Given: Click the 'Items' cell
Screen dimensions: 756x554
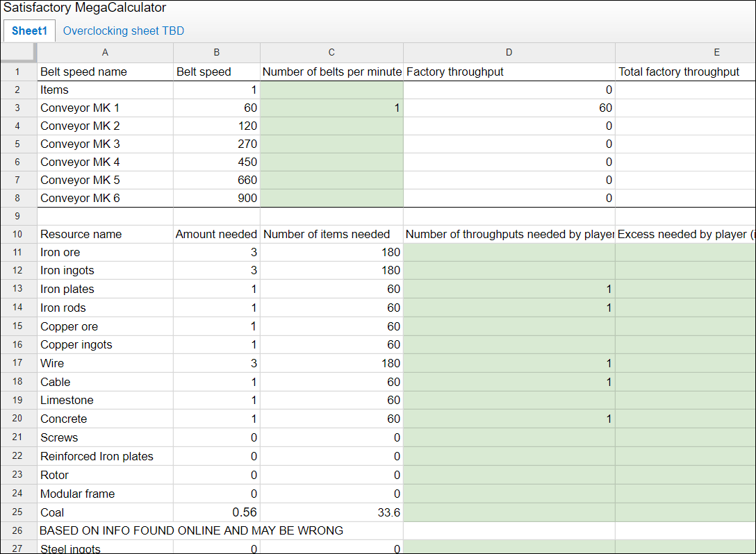Looking at the screenshot, I should click(105, 90).
